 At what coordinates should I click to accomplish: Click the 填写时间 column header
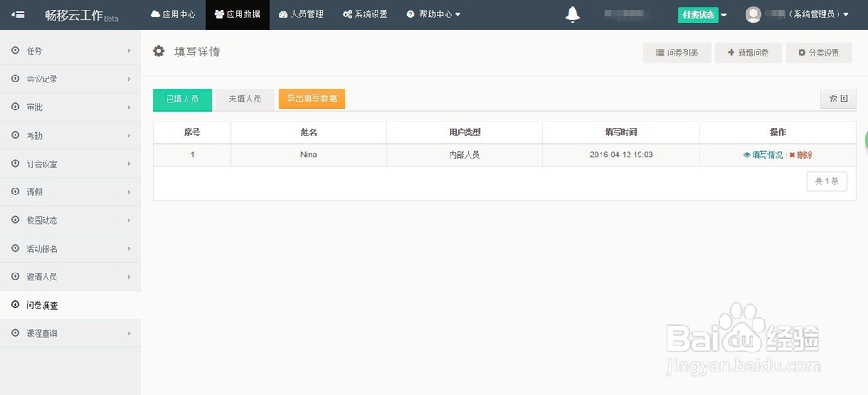(x=621, y=133)
